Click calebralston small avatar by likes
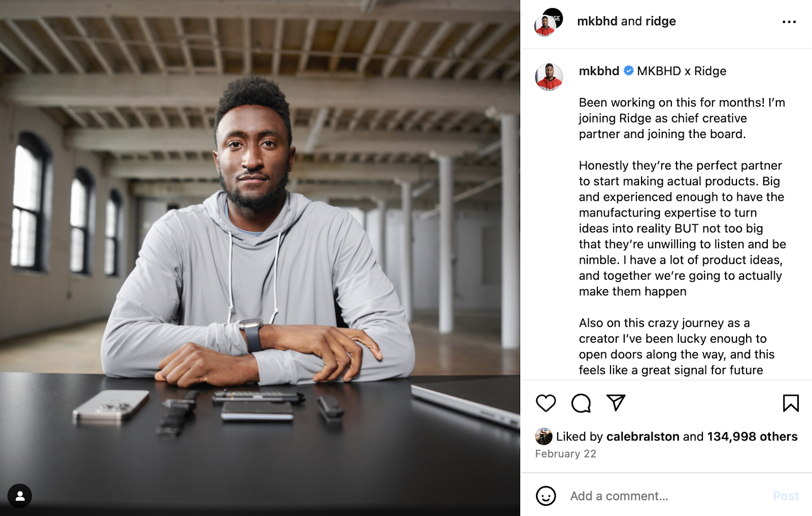The image size is (812, 516). pos(544,436)
